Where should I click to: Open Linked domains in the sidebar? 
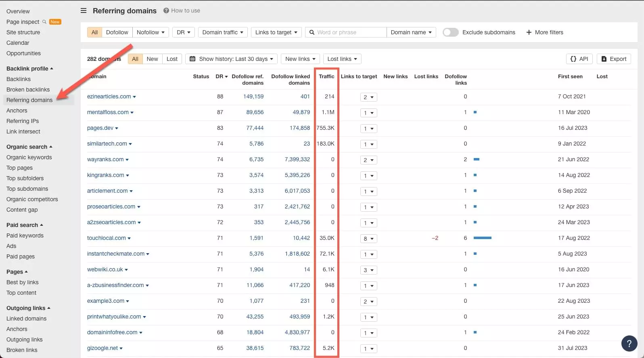[x=26, y=318]
